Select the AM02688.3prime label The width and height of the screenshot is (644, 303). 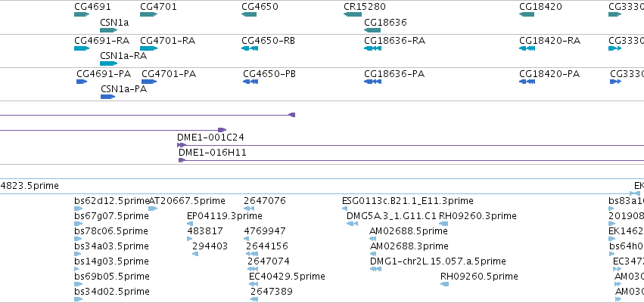tap(409, 246)
